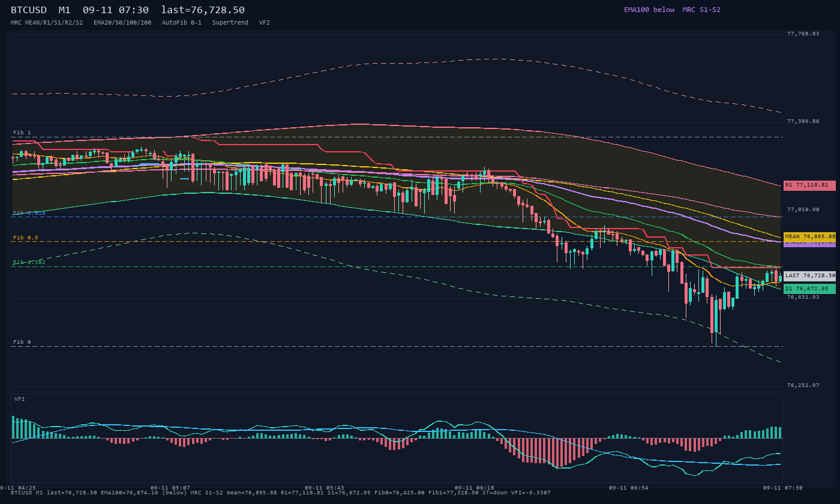Click the 77,389.86 price axis label
The width and height of the screenshot is (840, 504).
(x=803, y=121)
